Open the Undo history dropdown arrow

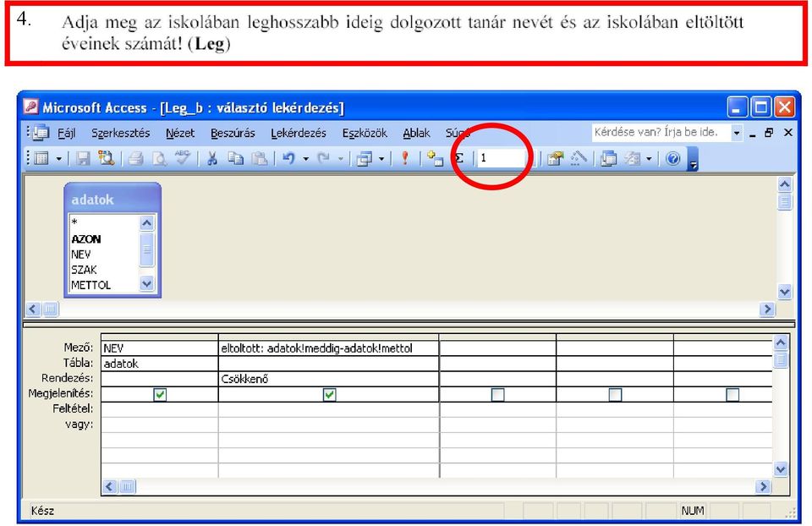click(x=305, y=159)
